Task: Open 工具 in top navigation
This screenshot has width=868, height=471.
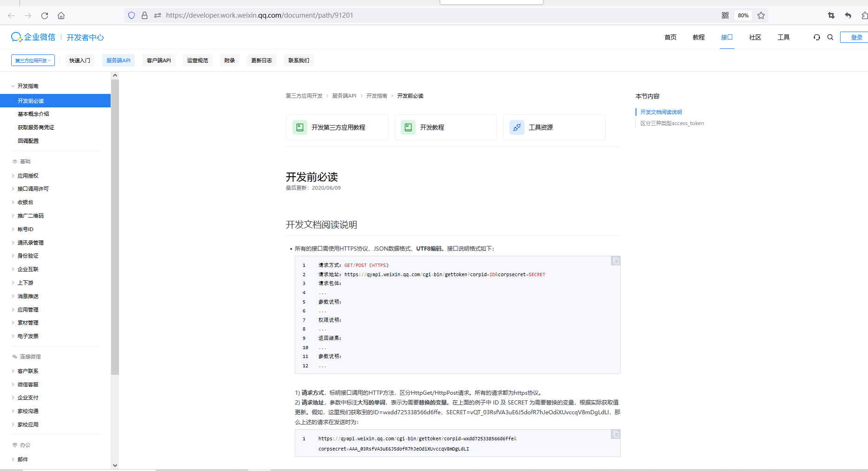Action: click(783, 37)
